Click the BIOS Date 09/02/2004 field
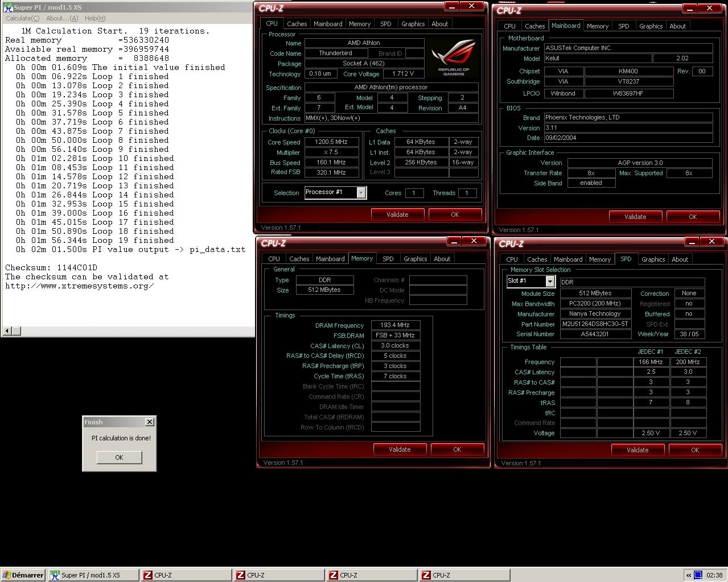The width and height of the screenshot is (728, 582). (628, 138)
